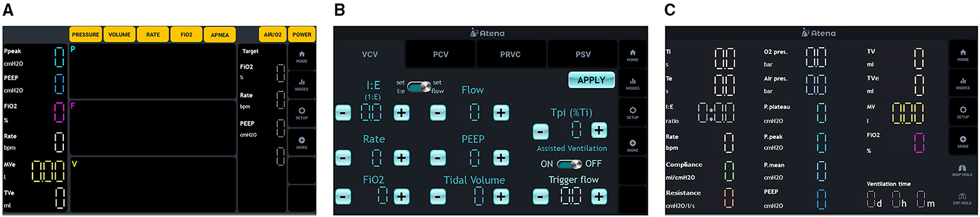Decrease FiO2 setting with minus button
The image size is (980, 217).
343,197
